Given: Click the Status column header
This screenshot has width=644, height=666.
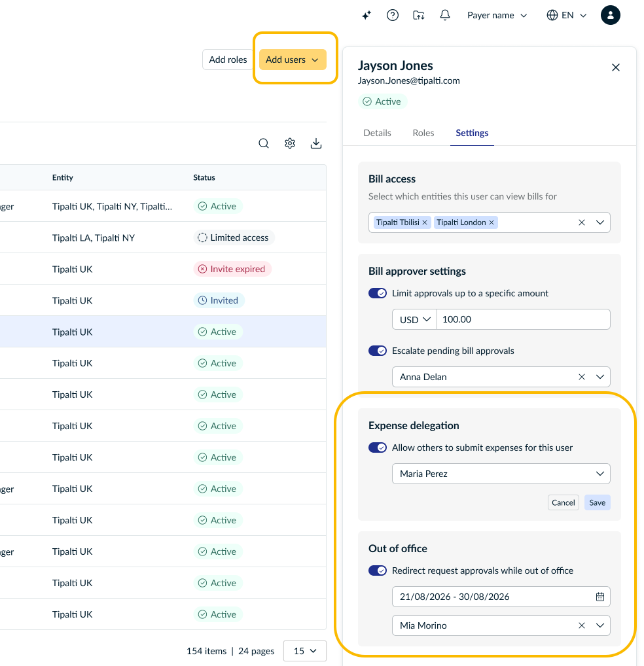Looking at the screenshot, I should click(x=204, y=177).
